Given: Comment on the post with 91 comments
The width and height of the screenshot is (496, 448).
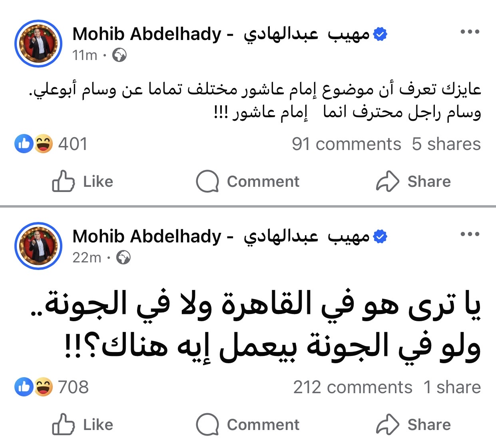Looking at the screenshot, I should point(248,182).
